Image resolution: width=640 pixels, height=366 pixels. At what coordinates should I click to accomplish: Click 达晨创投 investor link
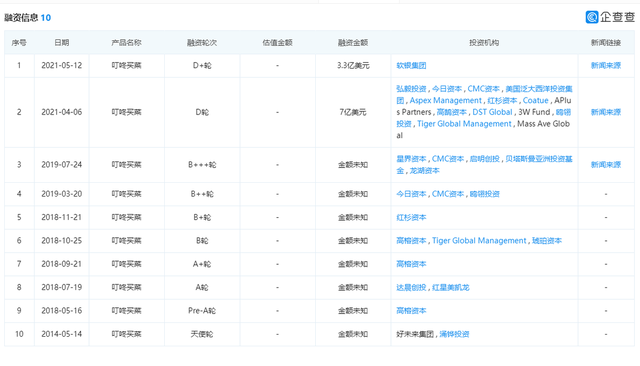tap(411, 287)
